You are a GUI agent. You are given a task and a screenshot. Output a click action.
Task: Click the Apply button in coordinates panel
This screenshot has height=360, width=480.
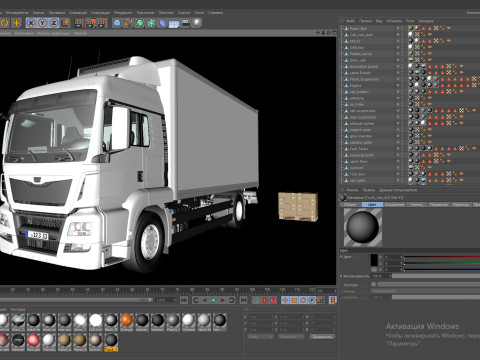pos(322,337)
